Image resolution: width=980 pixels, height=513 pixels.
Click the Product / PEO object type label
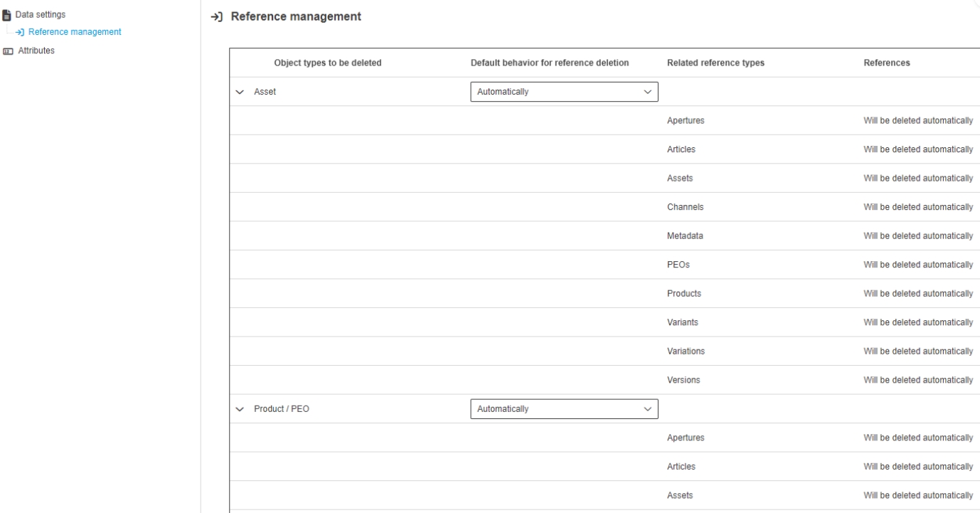click(x=281, y=409)
